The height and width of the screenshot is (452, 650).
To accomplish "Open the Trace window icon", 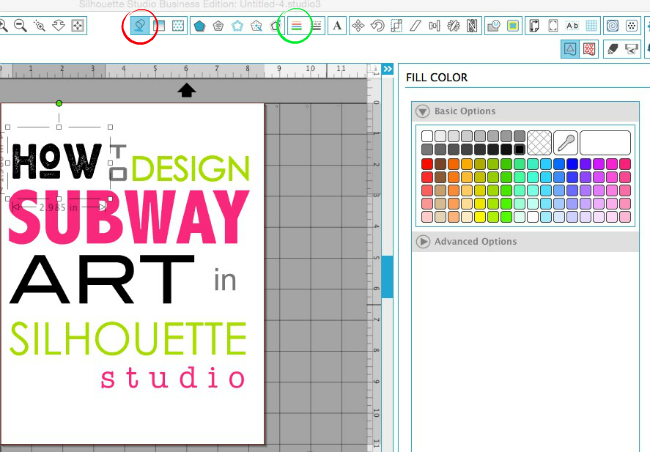I will (494, 26).
